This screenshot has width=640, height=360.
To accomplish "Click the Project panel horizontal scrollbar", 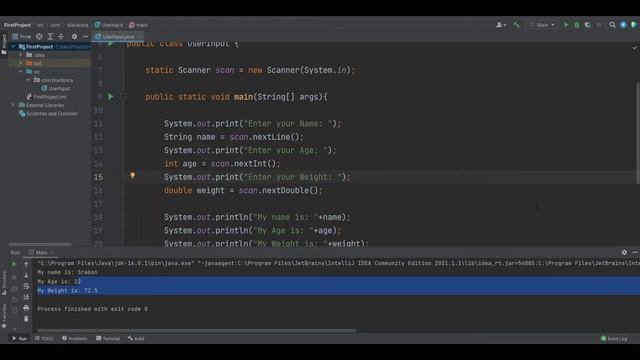I will (x=40, y=244).
